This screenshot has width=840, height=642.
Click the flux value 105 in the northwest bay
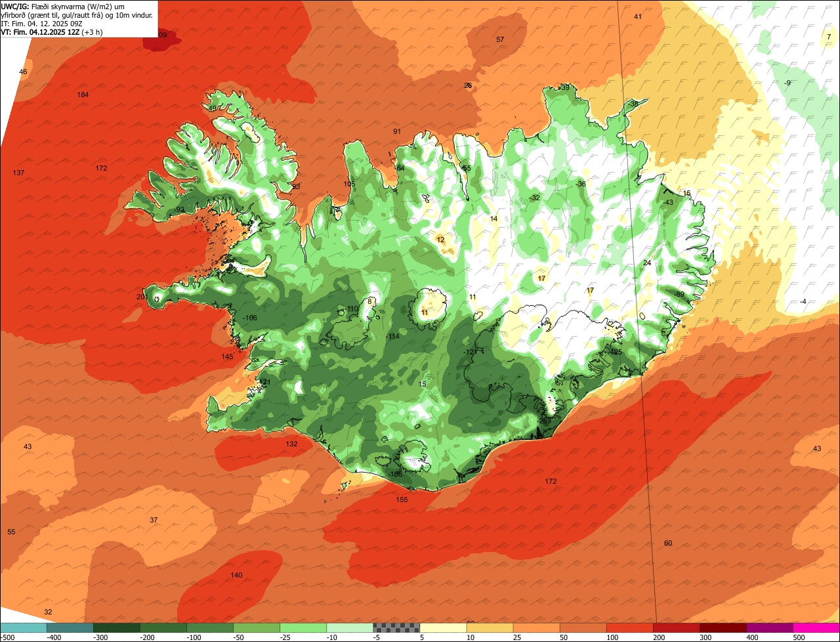349,184
